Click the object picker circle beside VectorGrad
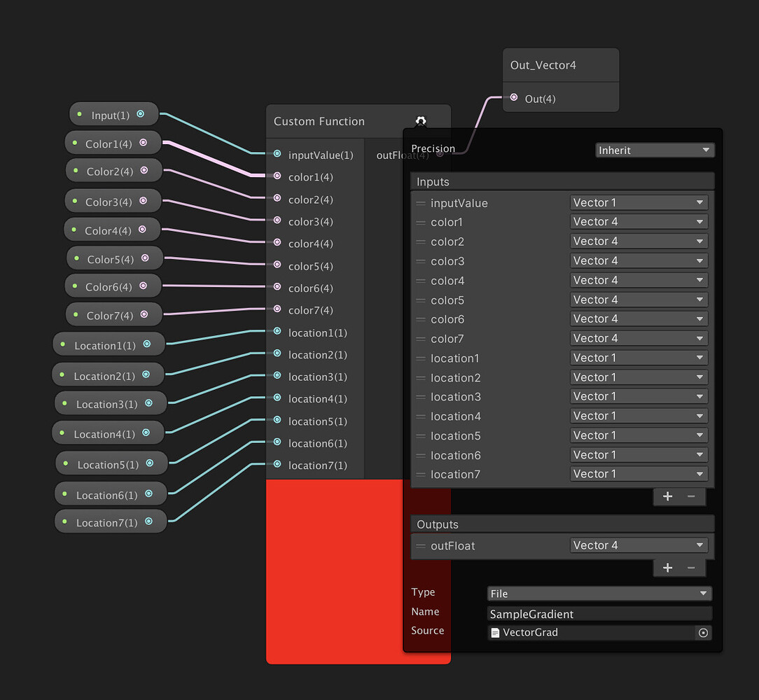 [x=703, y=633]
